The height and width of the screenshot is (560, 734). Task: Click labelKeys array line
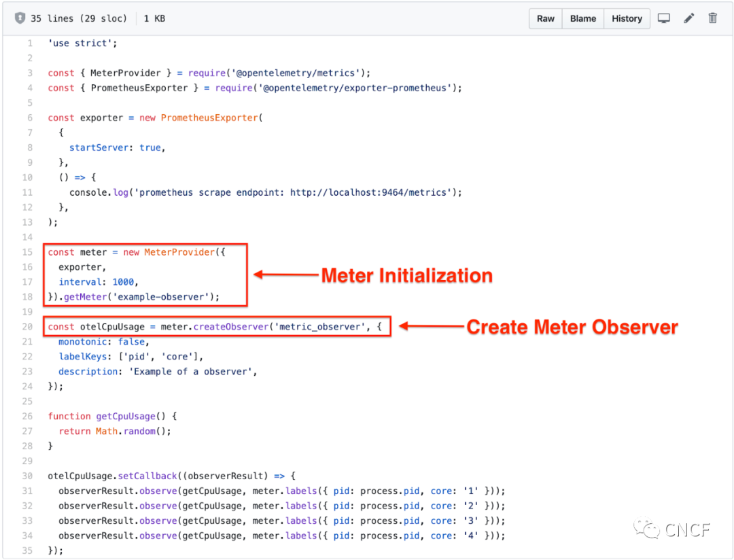tap(130, 357)
